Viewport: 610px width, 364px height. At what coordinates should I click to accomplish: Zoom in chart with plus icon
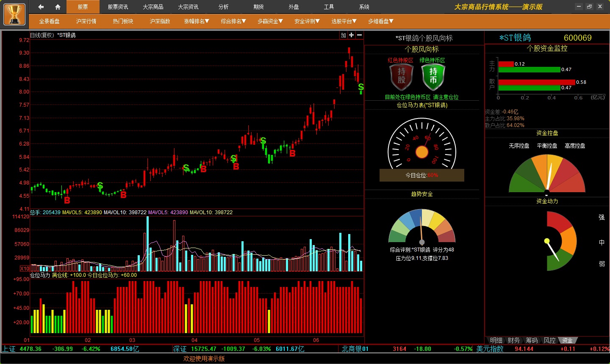tap(351, 35)
